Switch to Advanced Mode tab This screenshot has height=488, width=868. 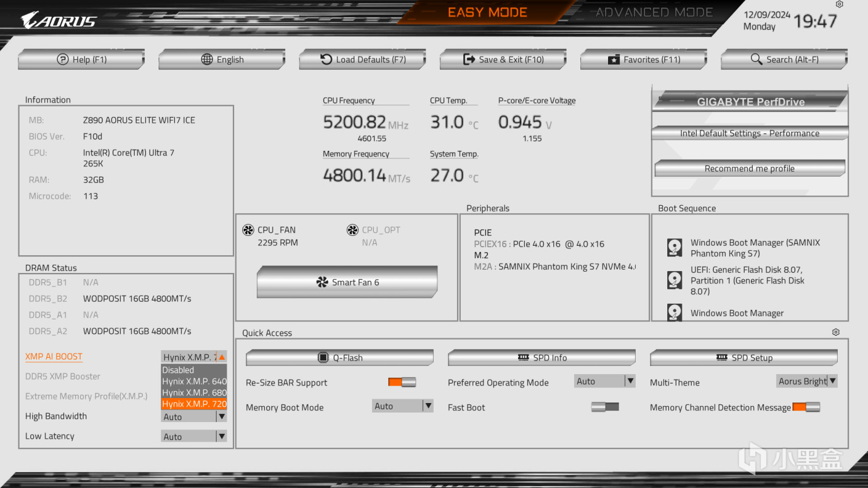click(654, 12)
